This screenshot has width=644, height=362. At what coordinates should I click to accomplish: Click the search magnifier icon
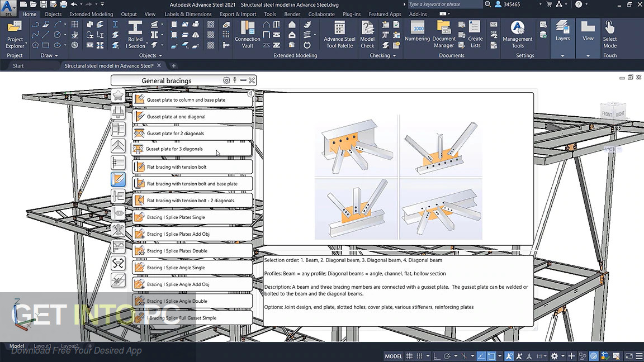[487, 4]
